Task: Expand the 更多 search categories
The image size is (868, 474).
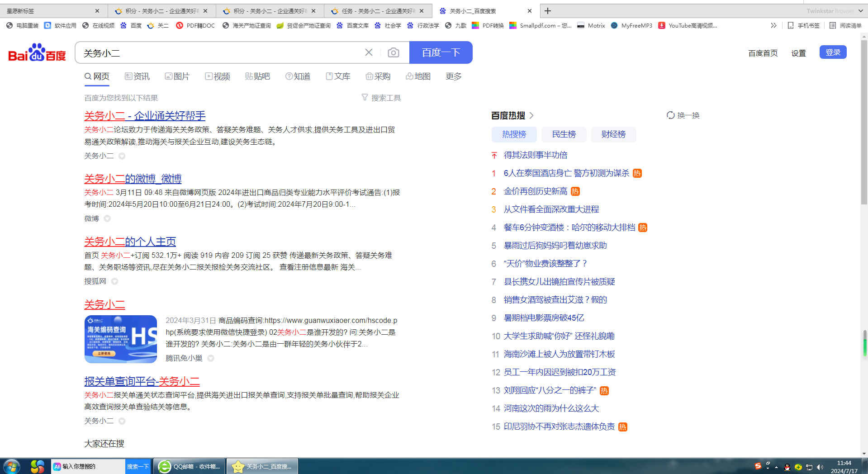Action: coord(454,76)
